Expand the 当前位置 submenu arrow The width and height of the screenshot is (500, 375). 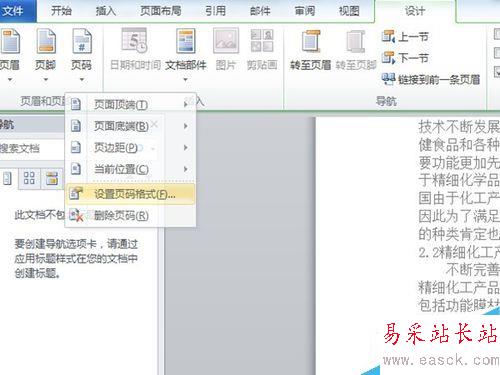tap(186, 169)
